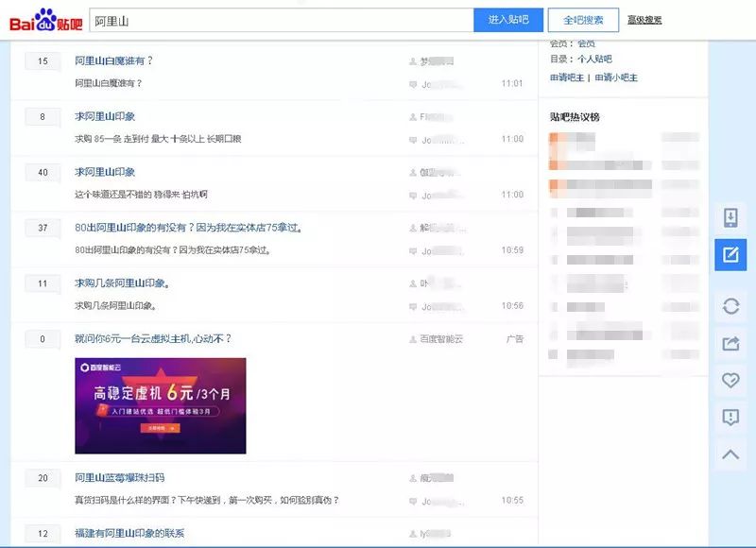Click the feedback exclamation bubble icon
The height and width of the screenshot is (548, 756).
730,417
